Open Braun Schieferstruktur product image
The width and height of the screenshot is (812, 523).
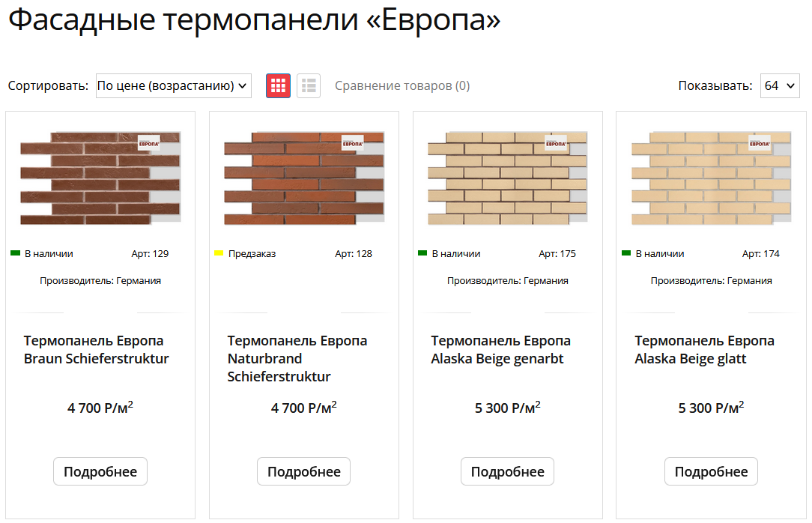100,178
